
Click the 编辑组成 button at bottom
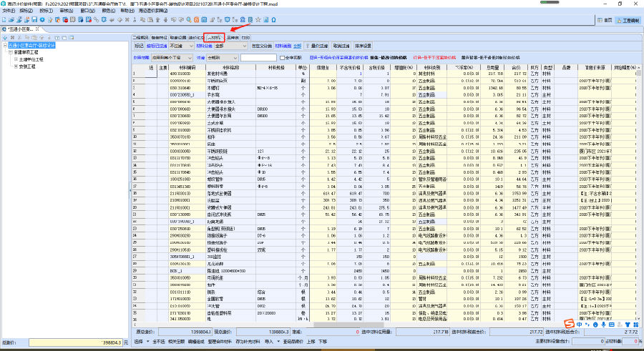tap(196, 342)
